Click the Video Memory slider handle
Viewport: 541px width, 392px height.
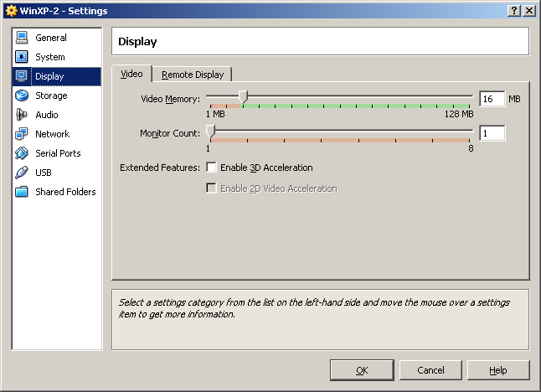click(243, 96)
